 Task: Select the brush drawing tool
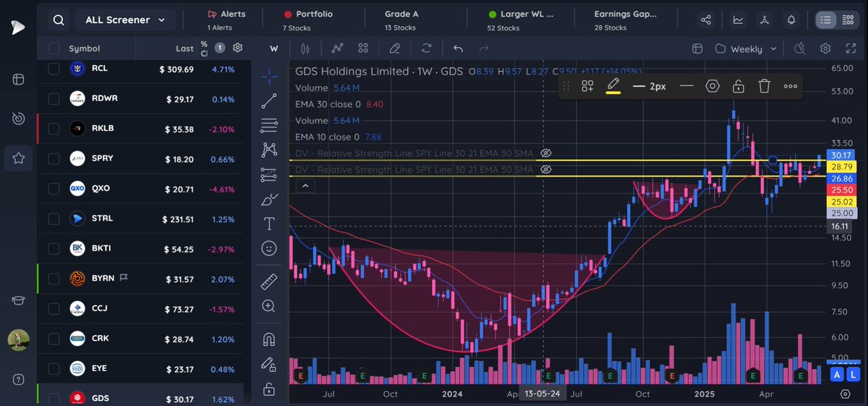[269, 198]
